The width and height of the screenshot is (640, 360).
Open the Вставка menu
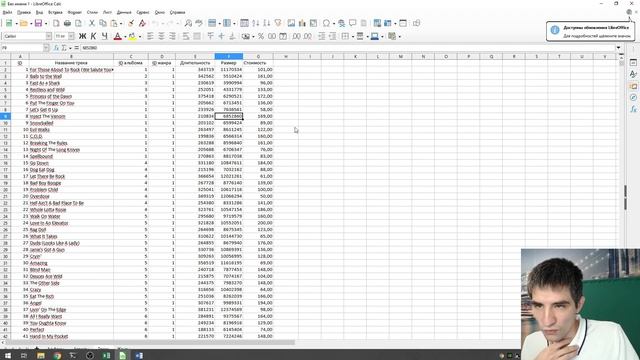[55, 12]
